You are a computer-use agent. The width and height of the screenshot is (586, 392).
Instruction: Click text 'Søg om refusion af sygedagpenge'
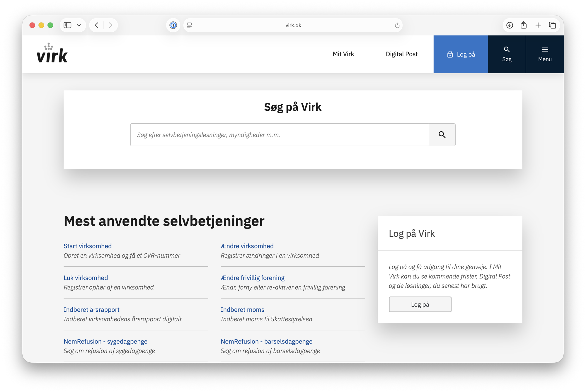coord(109,351)
